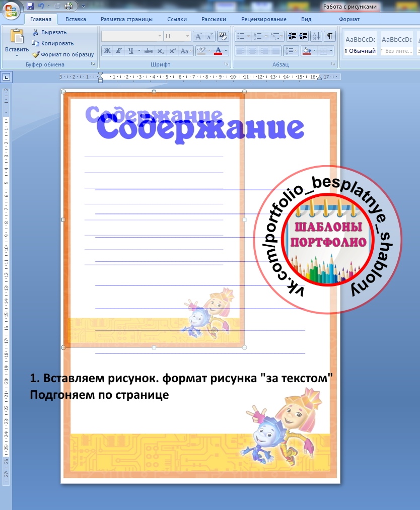This screenshot has width=420, height=510.
Task: Center the paragraph text
Action: 252,51
